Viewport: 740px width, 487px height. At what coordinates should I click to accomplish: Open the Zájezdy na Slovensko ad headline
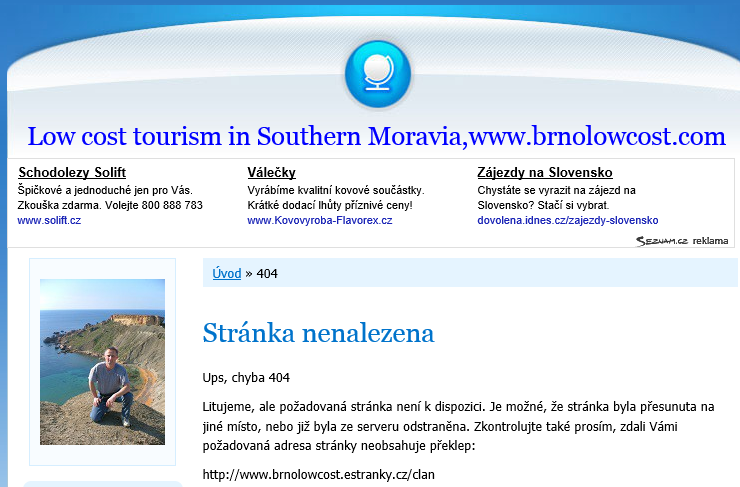coord(544,172)
